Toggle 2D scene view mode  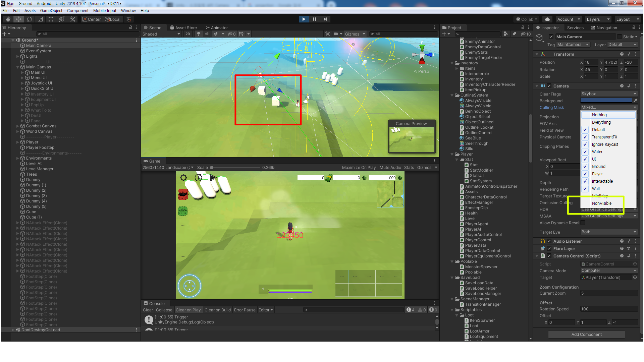click(x=187, y=34)
